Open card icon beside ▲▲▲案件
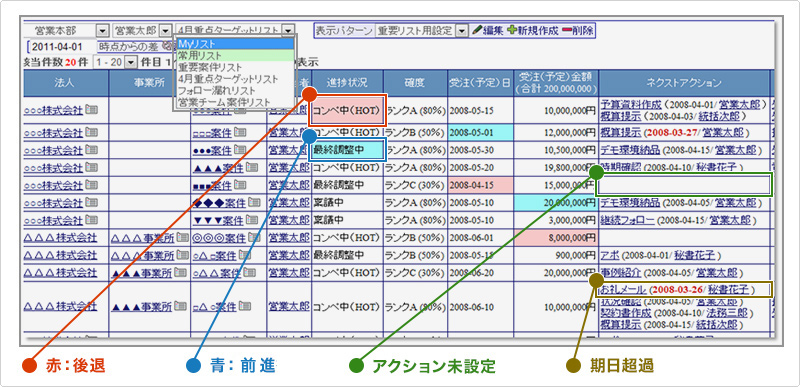The image size is (800, 387). click(x=252, y=167)
